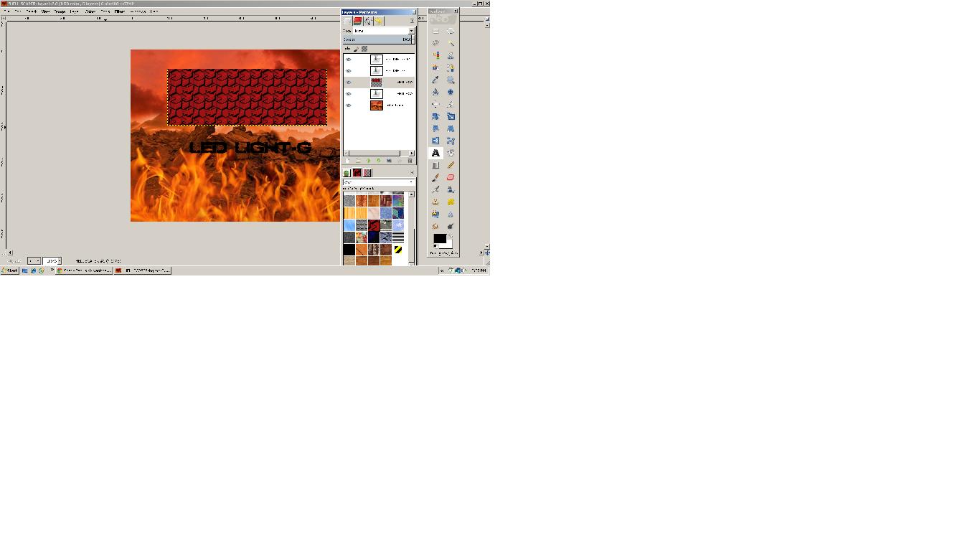Select the Ellipse Select tool
Screen dimensions: 980x551
(x=451, y=31)
